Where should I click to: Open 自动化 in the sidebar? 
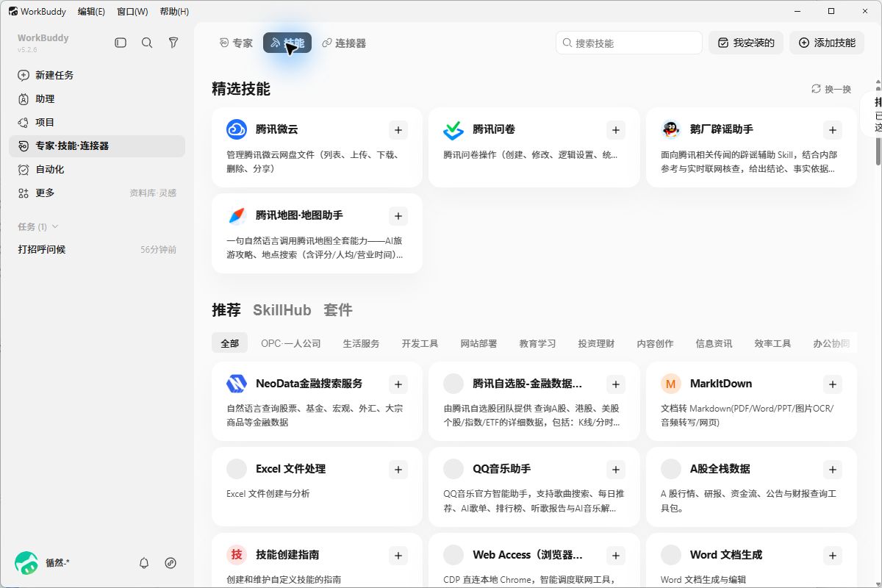[97, 169]
